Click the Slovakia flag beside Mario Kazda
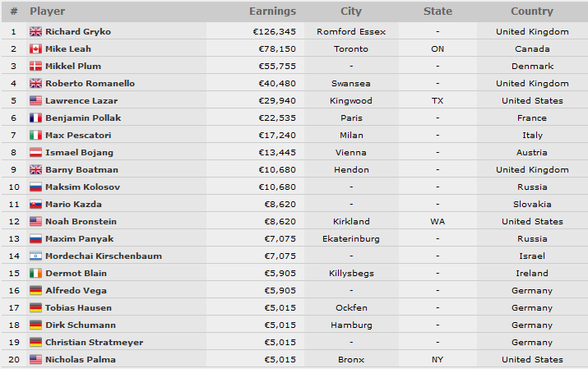This screenshot has height=369, width=588. click(35, 204)
